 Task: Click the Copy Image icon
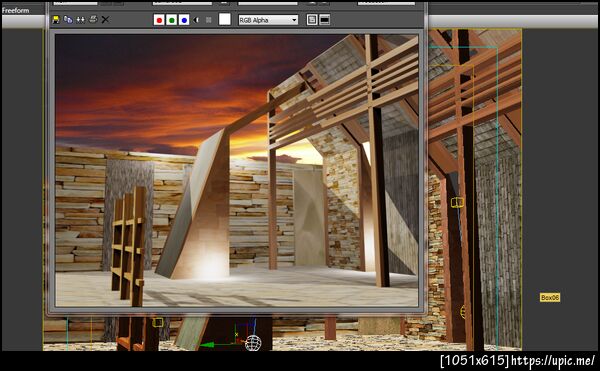68,20
